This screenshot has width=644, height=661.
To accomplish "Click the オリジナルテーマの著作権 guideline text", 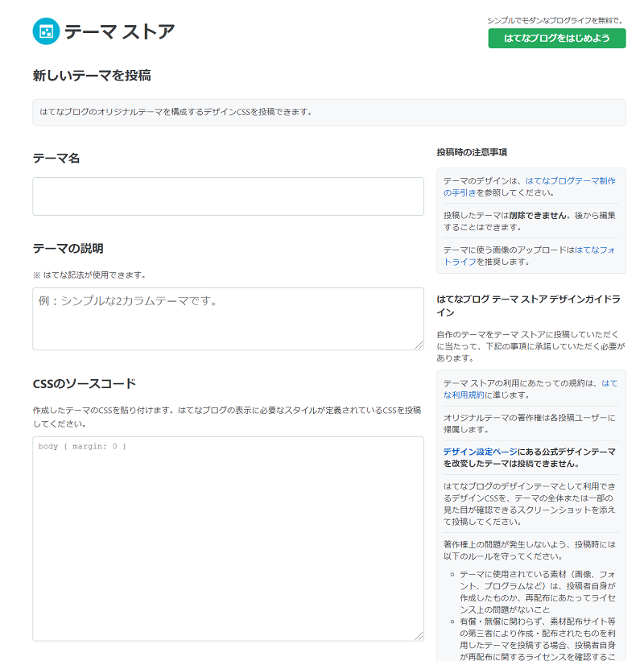I will [x=529, y=423].
